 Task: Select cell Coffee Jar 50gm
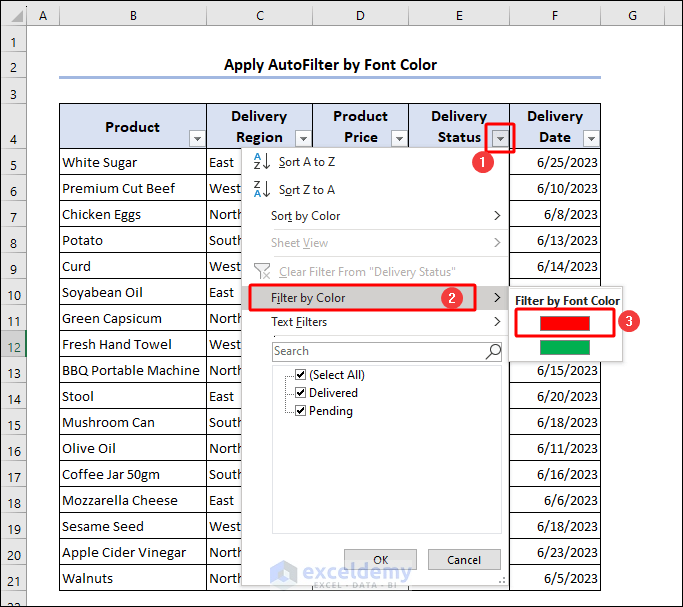133,474
